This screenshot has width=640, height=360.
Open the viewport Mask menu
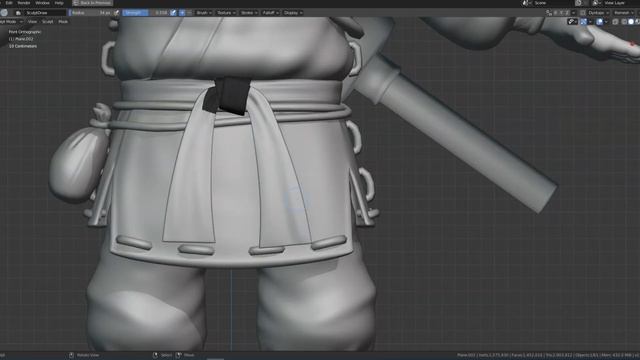click(63, 21)
